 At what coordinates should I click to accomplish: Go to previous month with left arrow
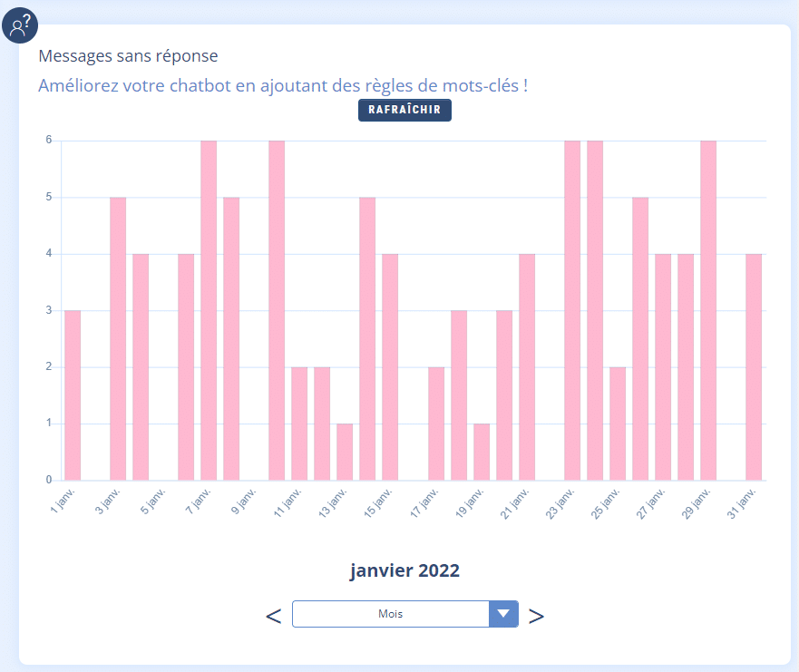tap(273, 616)
